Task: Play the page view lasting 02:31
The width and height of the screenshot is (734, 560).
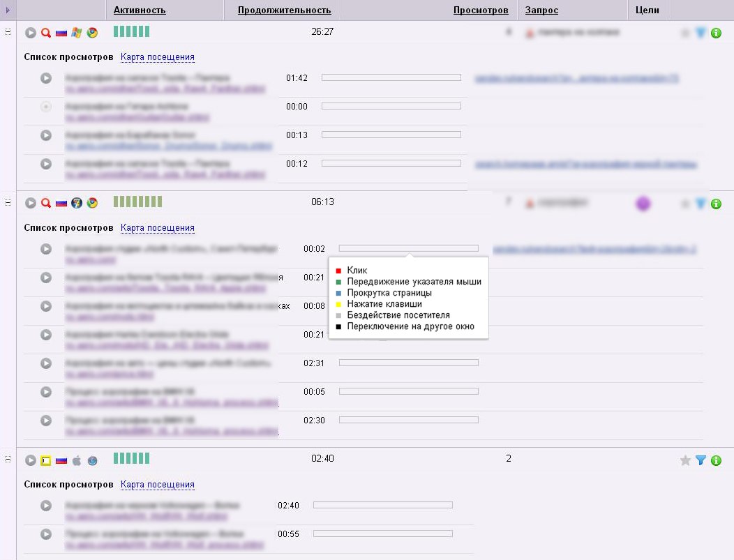Action: [46, 363]
